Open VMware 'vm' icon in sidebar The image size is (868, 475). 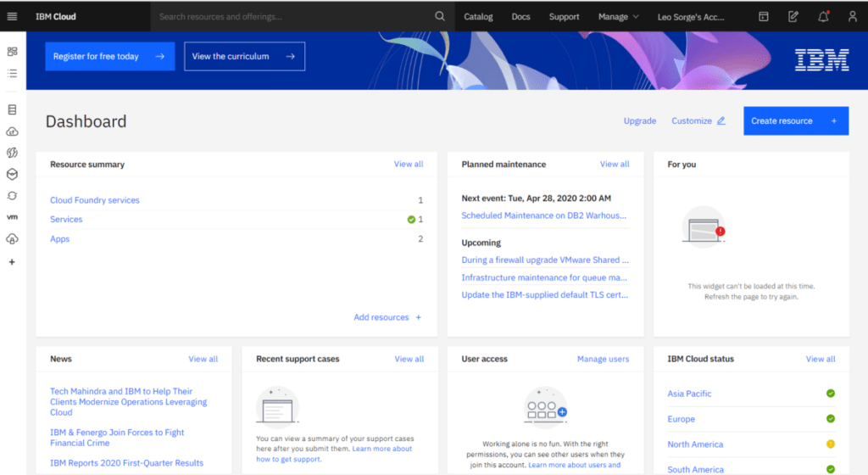pyautogui.click(x=12, y=217)
